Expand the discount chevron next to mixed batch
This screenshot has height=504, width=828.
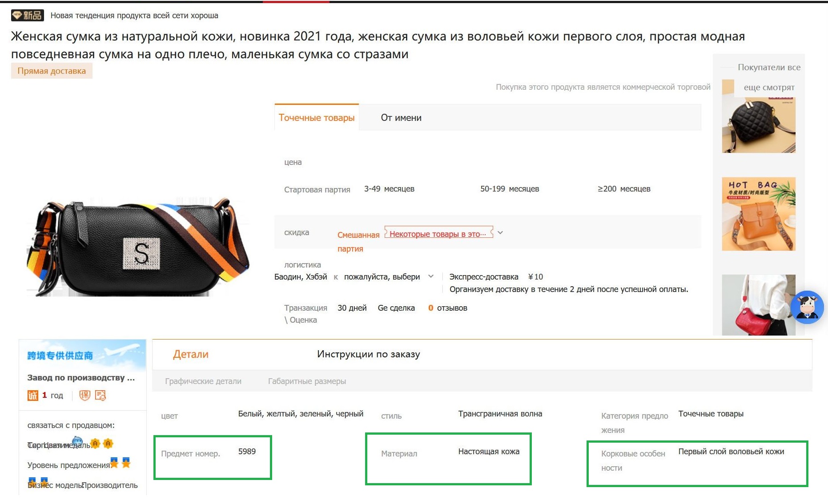[x=500, y=232]
